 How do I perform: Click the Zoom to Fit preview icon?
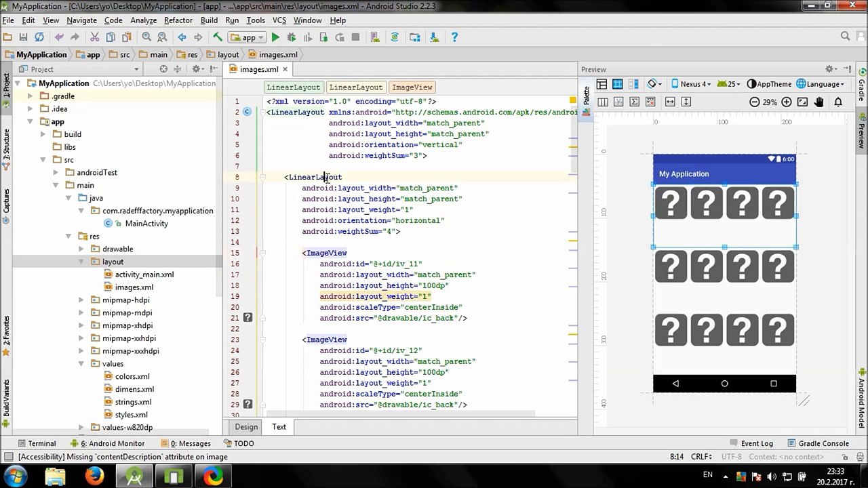point(803,102)
